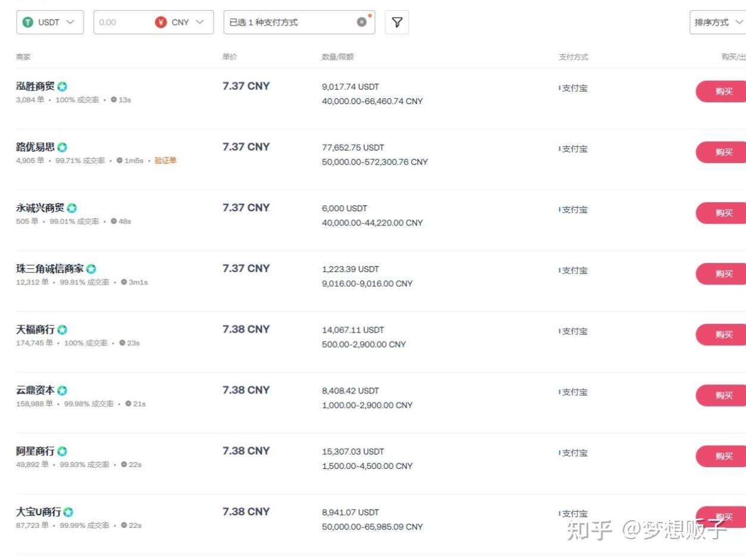This screenshot has height=560, width=746.
Task: Click verified badge next to 云鼎资本
Action: [62, 391]
